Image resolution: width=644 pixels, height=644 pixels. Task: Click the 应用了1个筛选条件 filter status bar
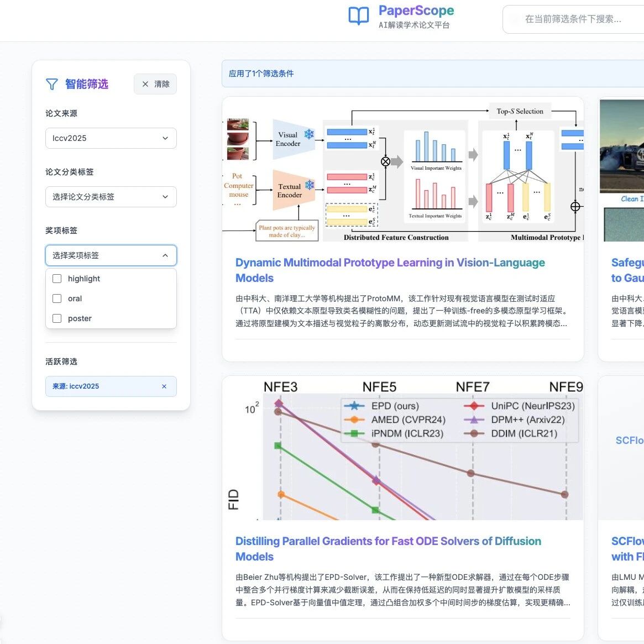[432, 74]
